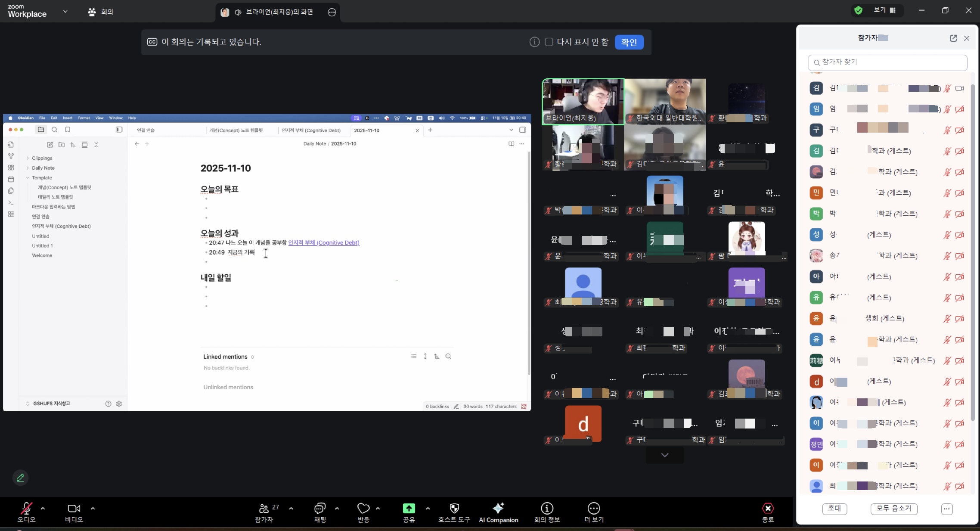Switch to the meetings (회의) tab
The image size is (980, 531).
[x=101, y=12]
